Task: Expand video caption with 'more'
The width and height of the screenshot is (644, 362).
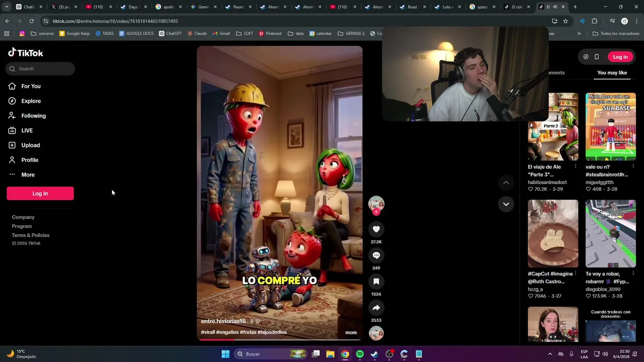Action: click(351, 332)
